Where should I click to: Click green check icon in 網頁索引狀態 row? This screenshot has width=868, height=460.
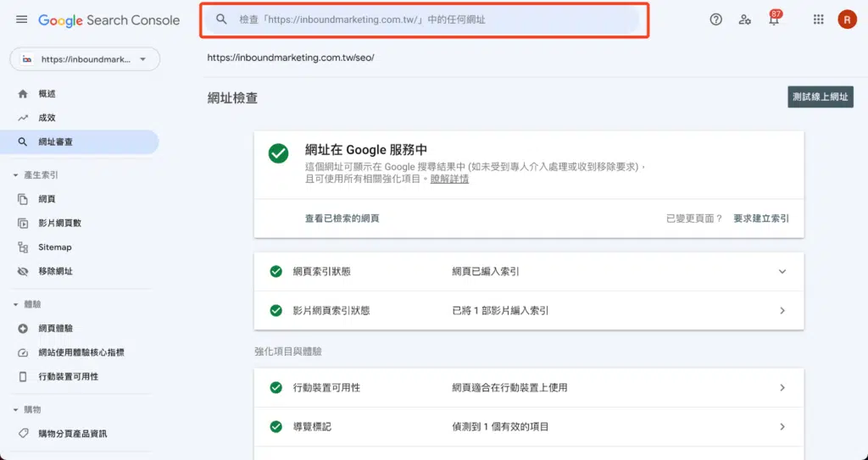[275, 272]
